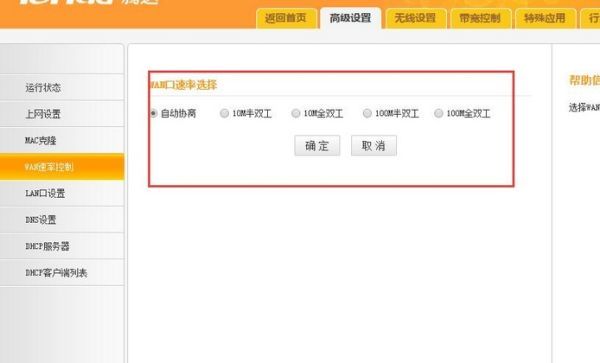Open DHCP客户端列表 in the sidebar
Image resolution: width=600 pixels, height=363 pixels.
62,272
